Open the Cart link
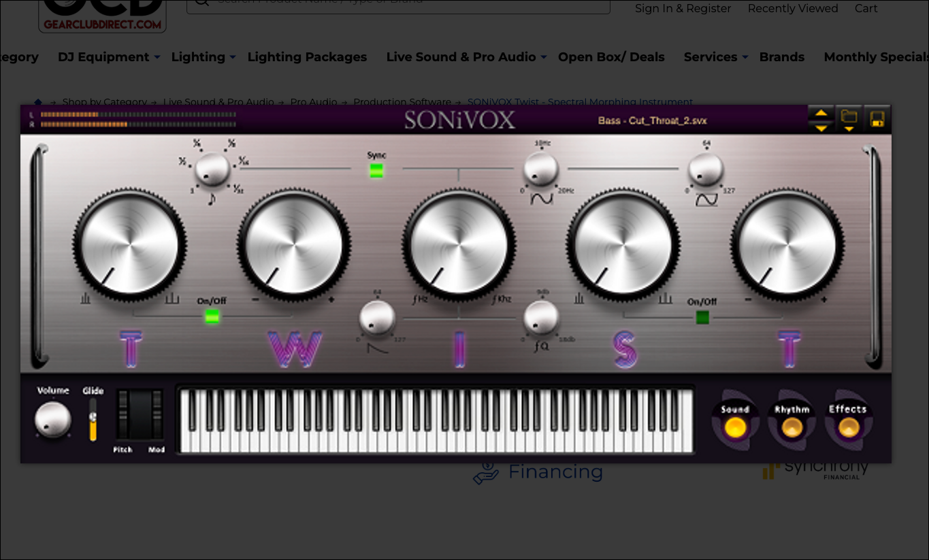 (x=866, y=8)
